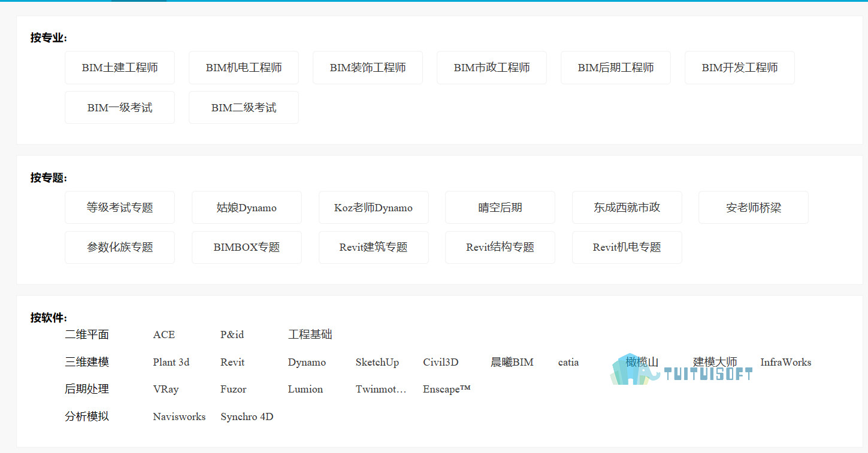The image size is (868, 453).
Task: Select the 姑娘Dynamo topic
Action: click(x=247, y=208)
